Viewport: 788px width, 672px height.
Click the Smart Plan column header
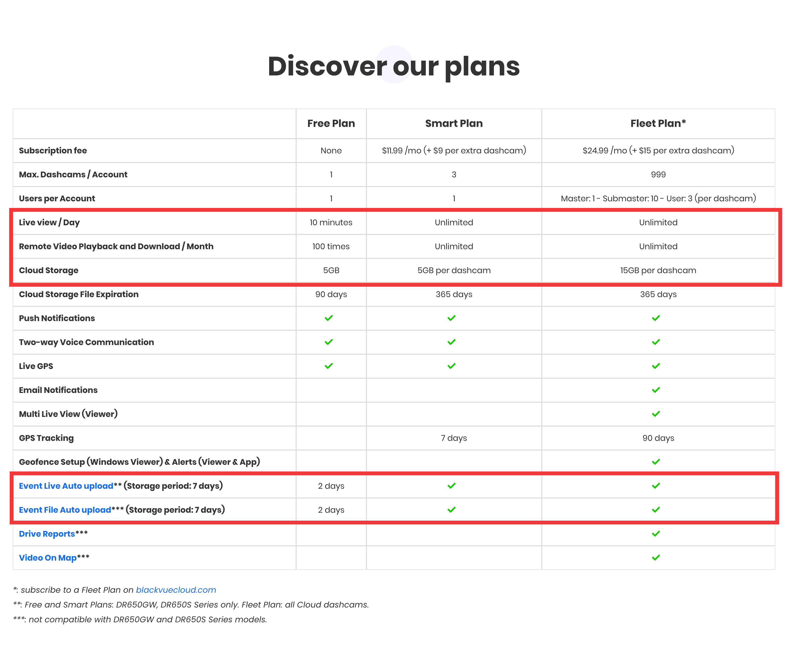[x=454, y=123]
